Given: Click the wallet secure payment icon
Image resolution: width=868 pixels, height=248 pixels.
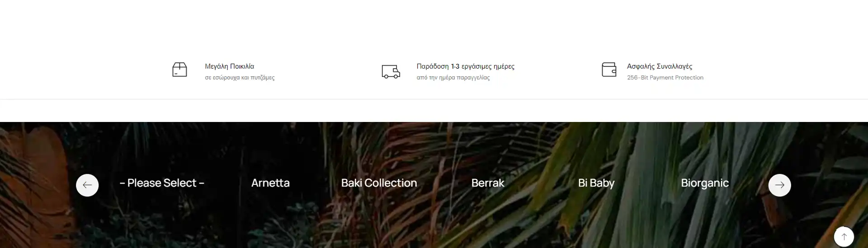Looking at the screenshot, I should pyautogui.click(x=609, y=70).
